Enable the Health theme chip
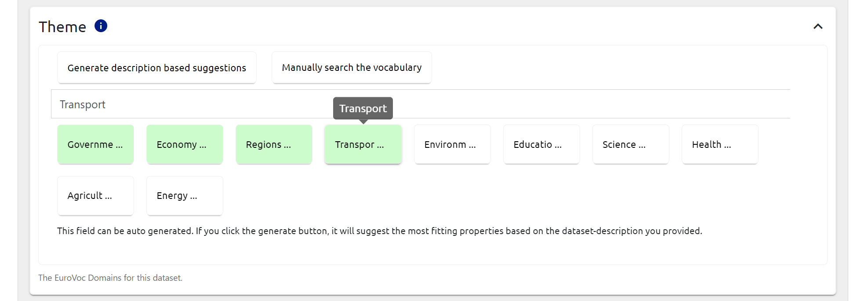Viewport: 868px width, 301px height. [x=720, y=144]
